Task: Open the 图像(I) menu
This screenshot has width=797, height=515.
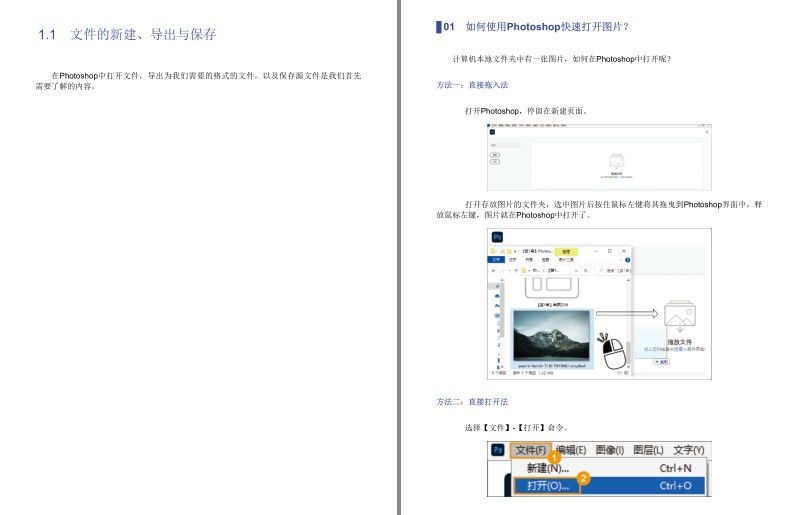Action: point(609,450)
